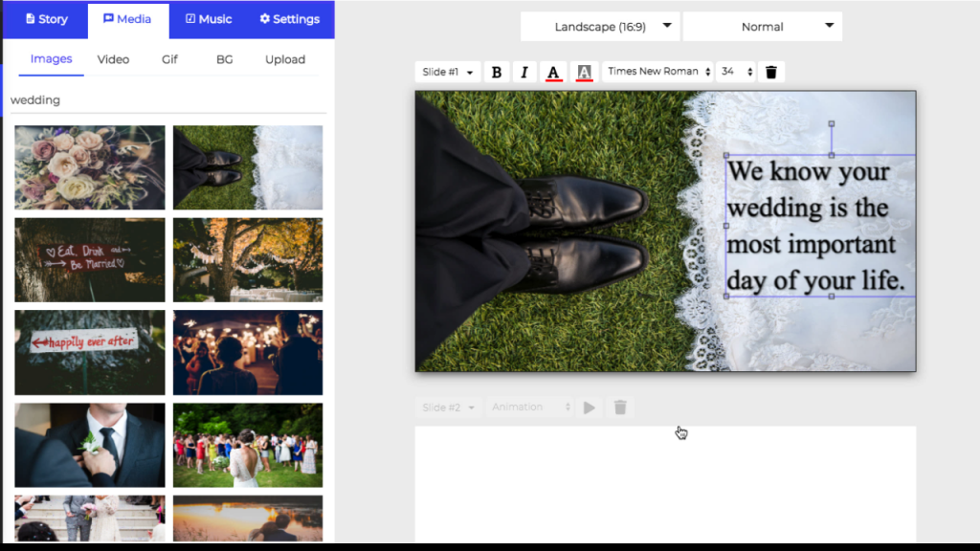Choose the bride with guests on lawn image
This screenshot has height=551, width=980.
coord(248,445)
